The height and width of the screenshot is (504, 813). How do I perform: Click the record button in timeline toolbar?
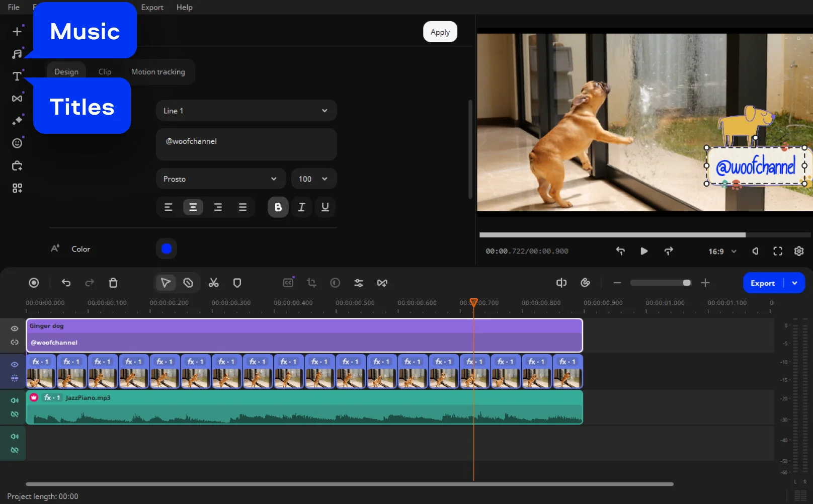(34, 283)
